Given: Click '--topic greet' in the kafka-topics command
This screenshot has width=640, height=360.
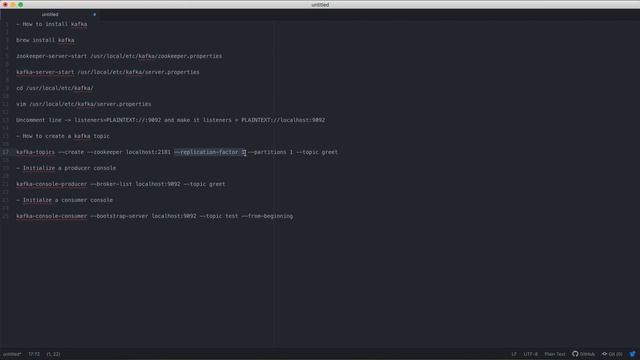Looking at the screenshot, I should (317, 152).
